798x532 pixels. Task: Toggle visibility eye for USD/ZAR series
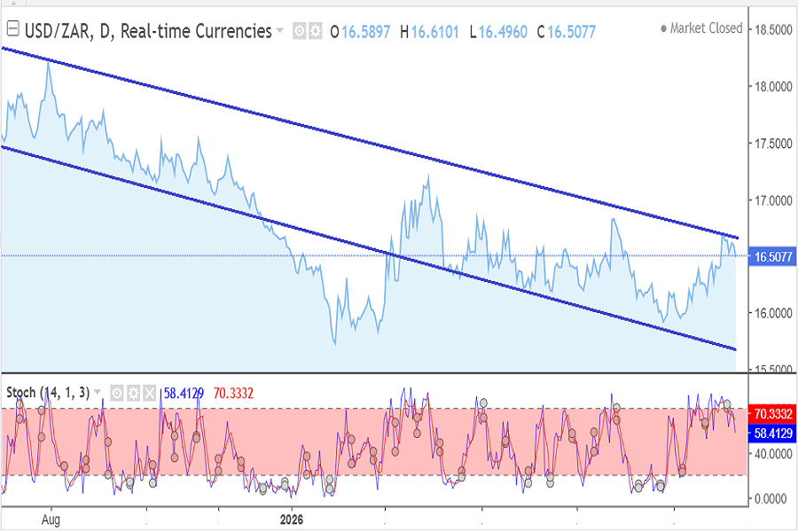tap(300, 32)
